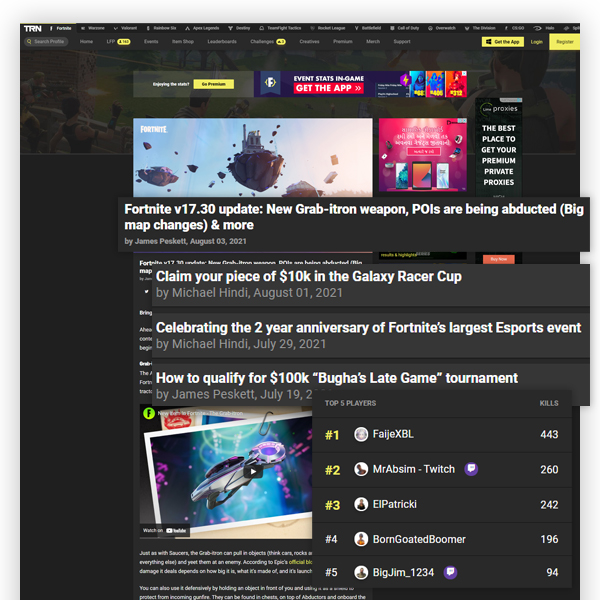Open the Destiny game tab
Image resolution: width=600 pixels, height=600 pixels.
(239, 28)
